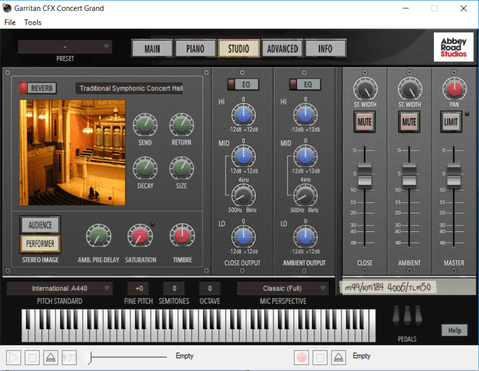479x371 pixels.
Task: Click the Close Output LO EQ knob
Action: pos(243,236)
